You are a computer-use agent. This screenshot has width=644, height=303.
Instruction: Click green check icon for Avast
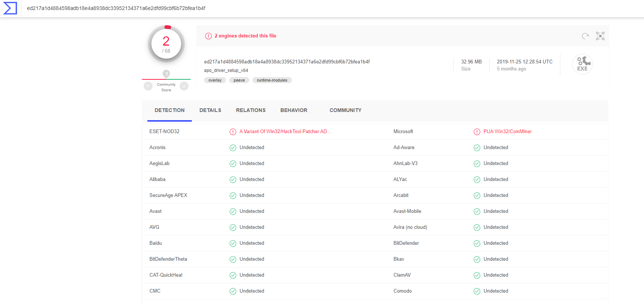tap(233, 211)
